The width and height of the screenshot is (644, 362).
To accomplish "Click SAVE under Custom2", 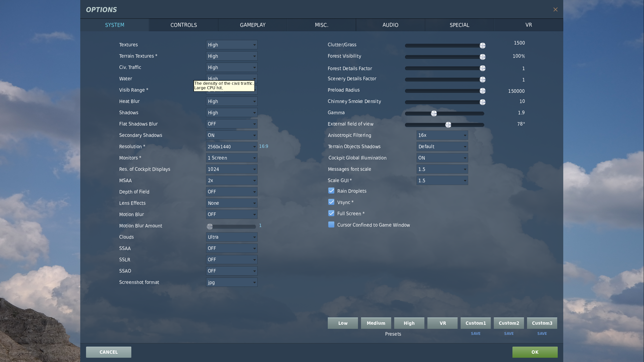I will click(509, 333).
